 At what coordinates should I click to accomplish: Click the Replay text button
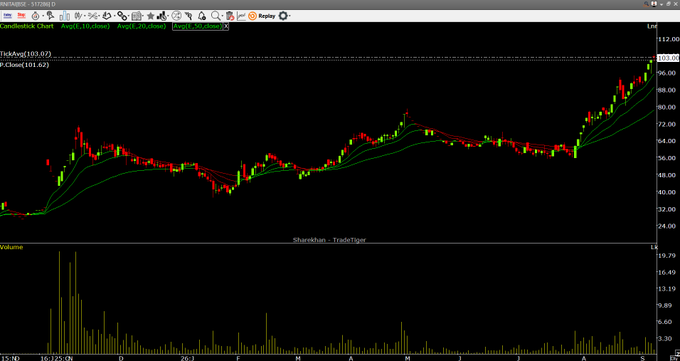pos(267,16)
